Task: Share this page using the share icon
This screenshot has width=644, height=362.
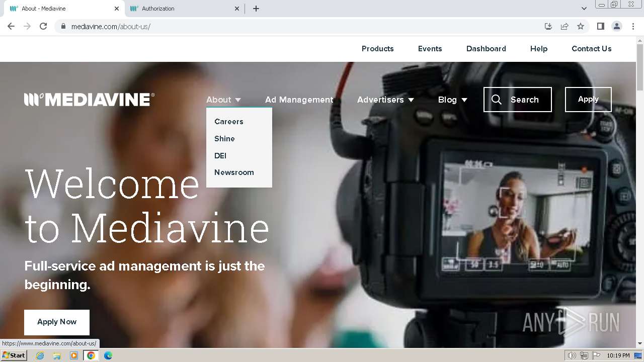Action: [565, 26]
